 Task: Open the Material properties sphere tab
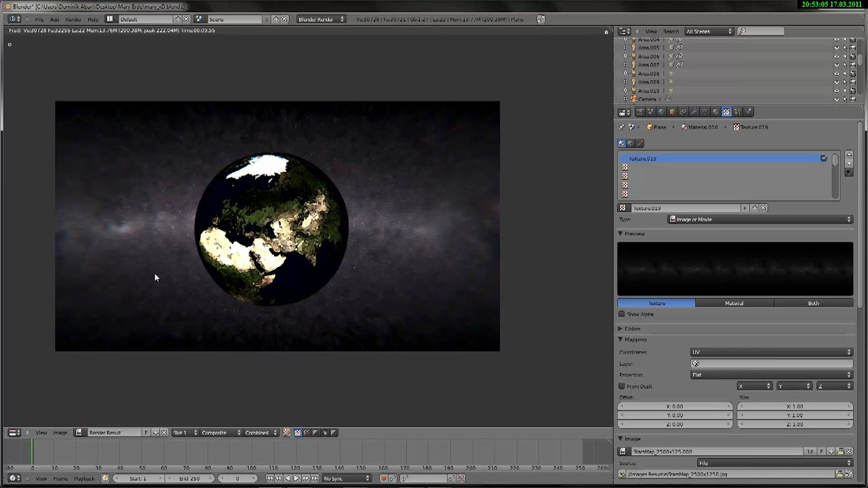715,111
